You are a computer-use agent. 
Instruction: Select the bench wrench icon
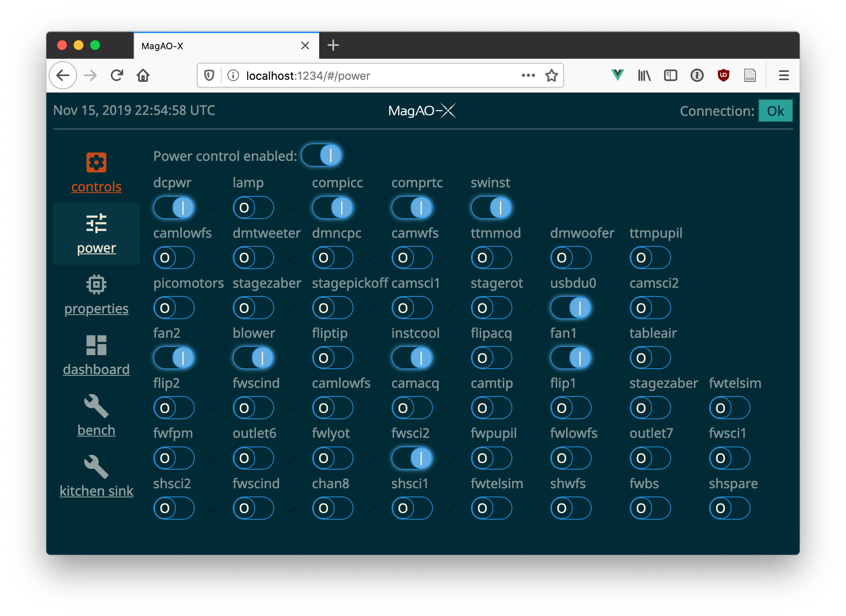[96, 406]
